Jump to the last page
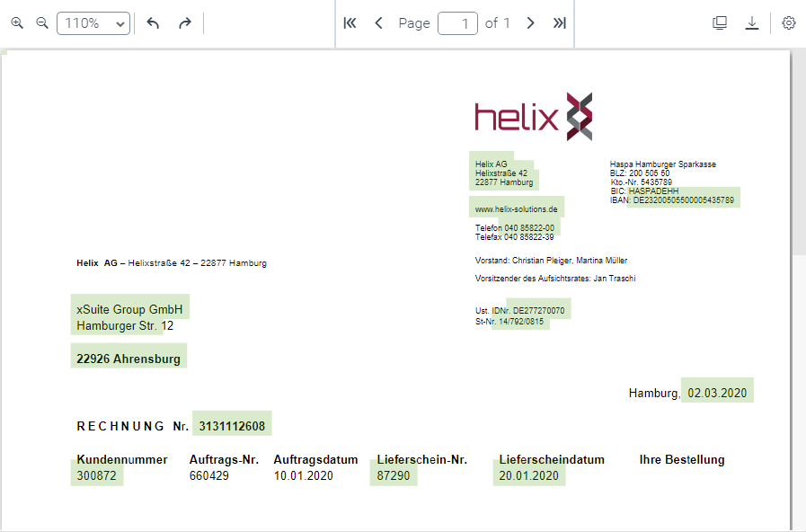The width and height of the screenshot is (806, 532). (559, 23)
